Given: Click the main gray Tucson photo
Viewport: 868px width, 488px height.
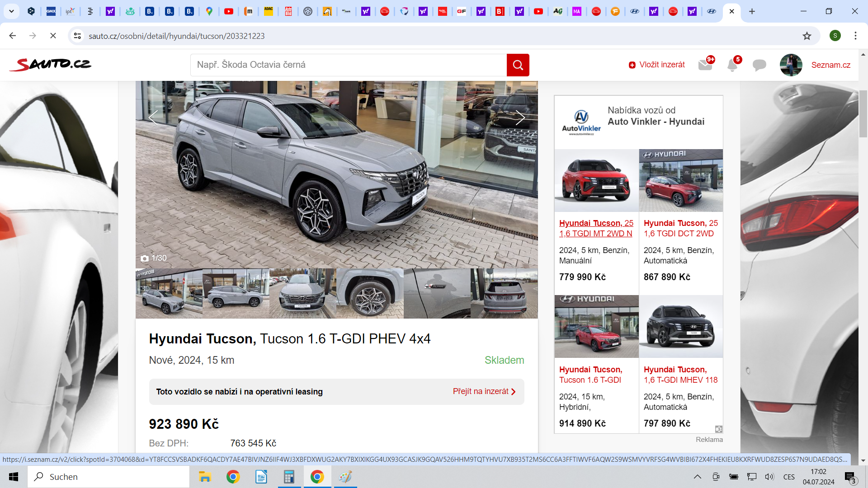Looking at the screenshot, I should [337, 175].
